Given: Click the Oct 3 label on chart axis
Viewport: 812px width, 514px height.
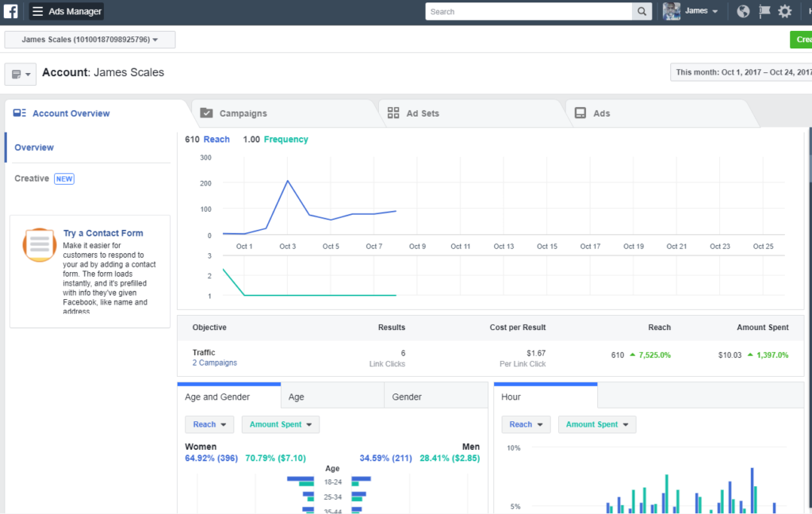Looking at the screenshot, I should pos(287,247).
